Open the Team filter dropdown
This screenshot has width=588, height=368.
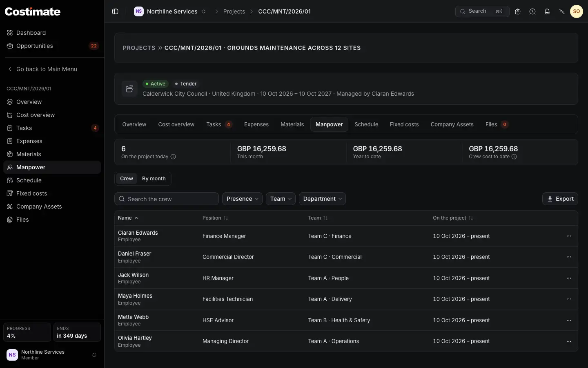pyautogui.click(x=281, y=199)
